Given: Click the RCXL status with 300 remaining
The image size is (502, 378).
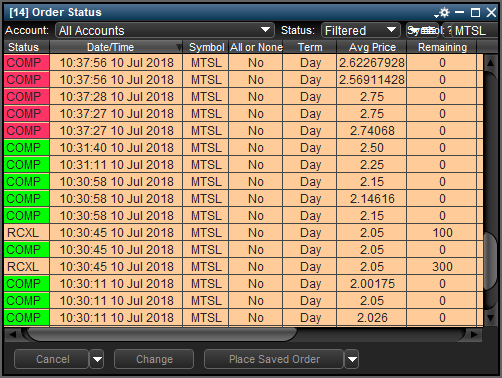Looking at the screenshot, I should (26, 266).
